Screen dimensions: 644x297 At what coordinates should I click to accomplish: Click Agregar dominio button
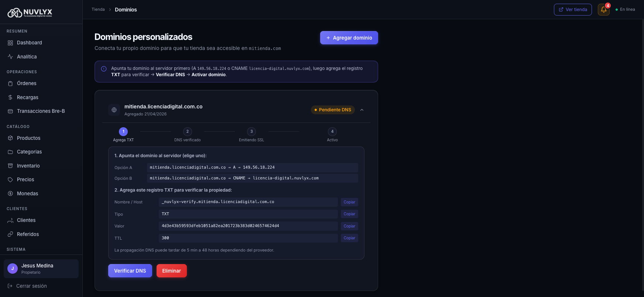tap(349, 38)
